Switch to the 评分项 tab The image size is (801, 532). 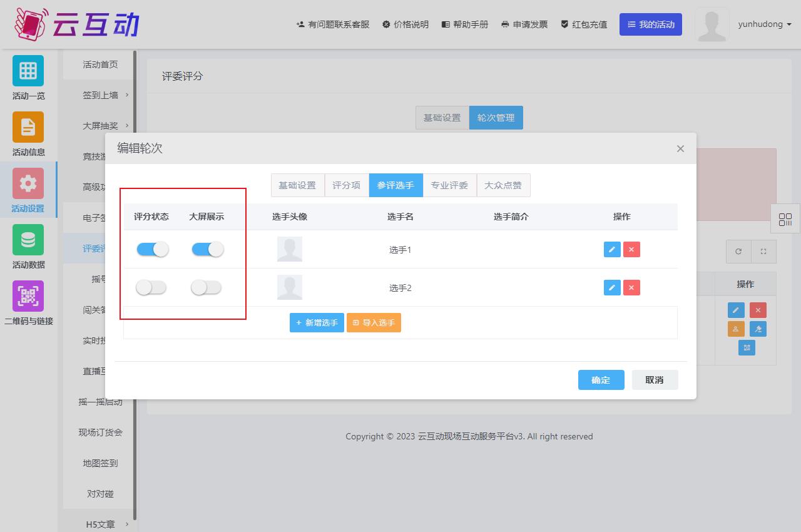pos(346,185)
